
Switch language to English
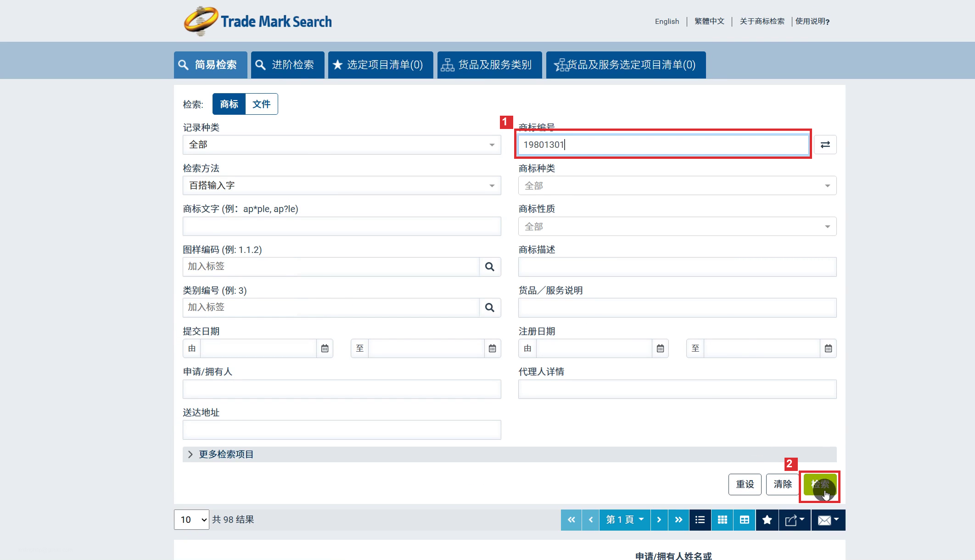point(667,21)
